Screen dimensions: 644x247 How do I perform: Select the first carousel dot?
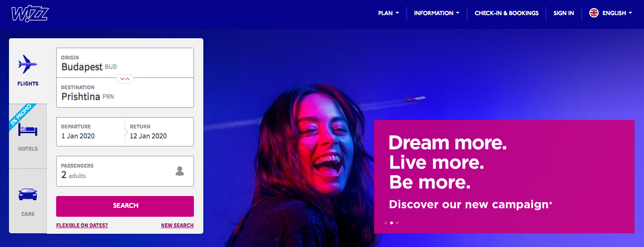(386, 222)
